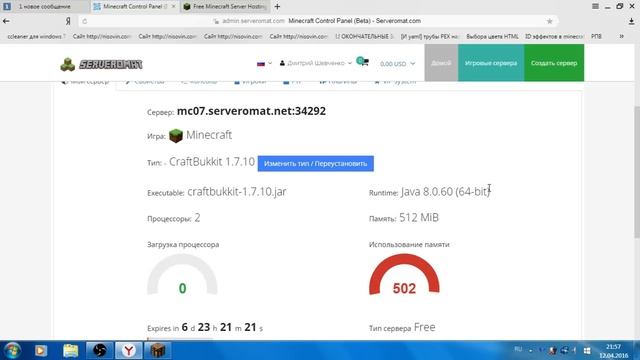Open 'ID эффектов в minecraft' bookmark
Viewport: 640px width, 360px height.
point(554,36)
